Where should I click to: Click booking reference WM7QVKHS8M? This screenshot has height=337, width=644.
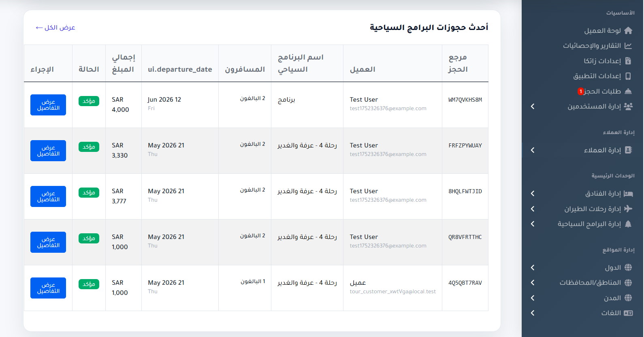click(x=465, y=100)
